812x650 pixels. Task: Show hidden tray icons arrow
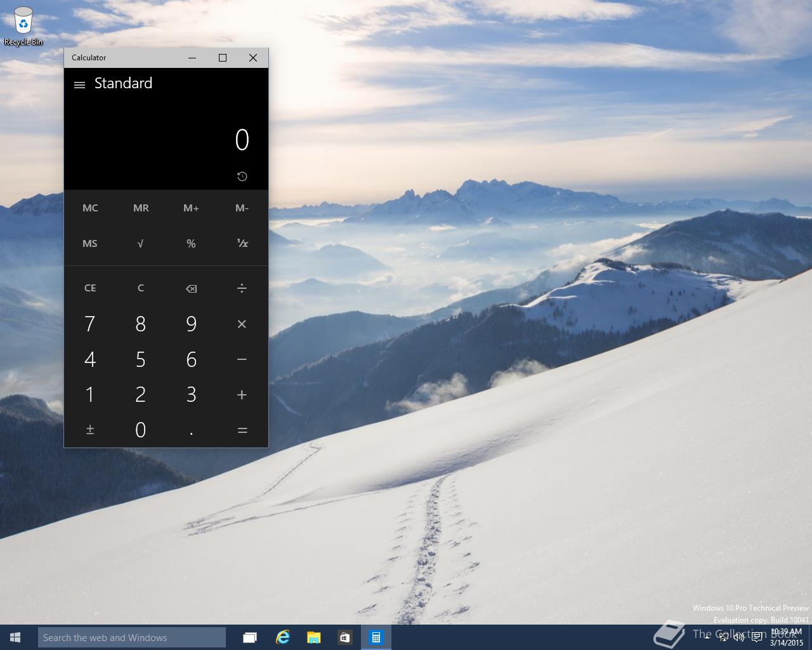coord(707,637)
